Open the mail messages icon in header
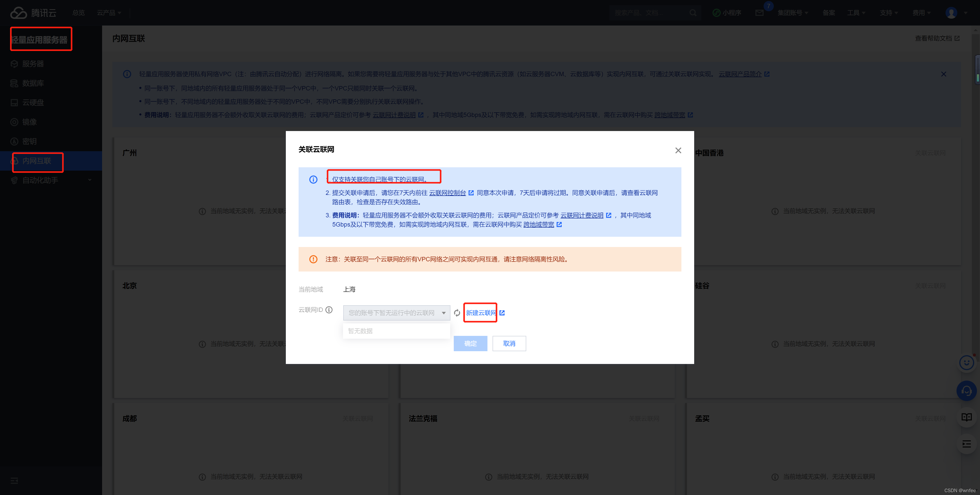This screenshot has height=495, width=980. tap(759, 13)
